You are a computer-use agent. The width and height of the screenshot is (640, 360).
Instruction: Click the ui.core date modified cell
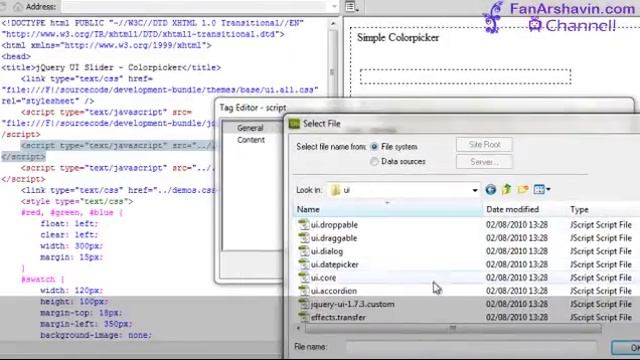516,278
